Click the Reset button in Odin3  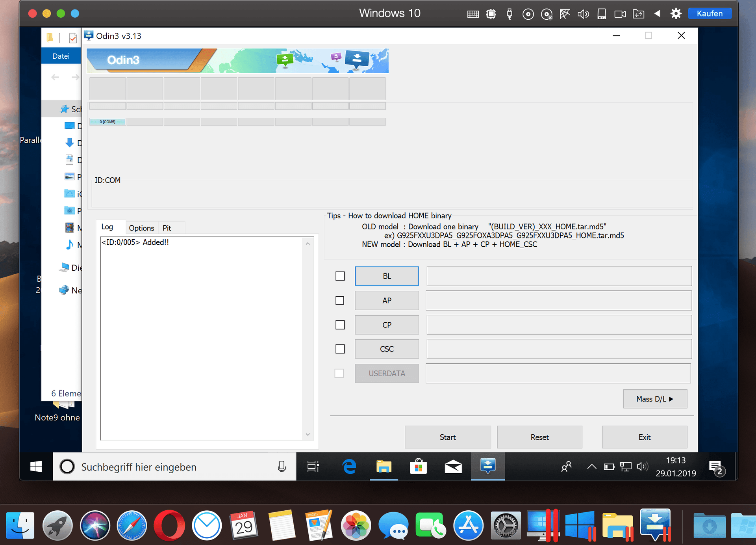539,437
